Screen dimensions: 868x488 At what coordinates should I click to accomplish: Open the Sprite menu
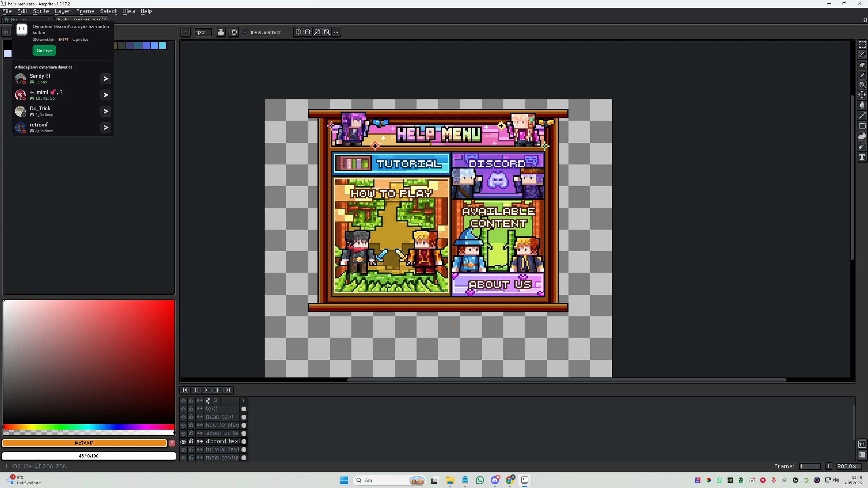pyautogui.click(x=41, y=11)
